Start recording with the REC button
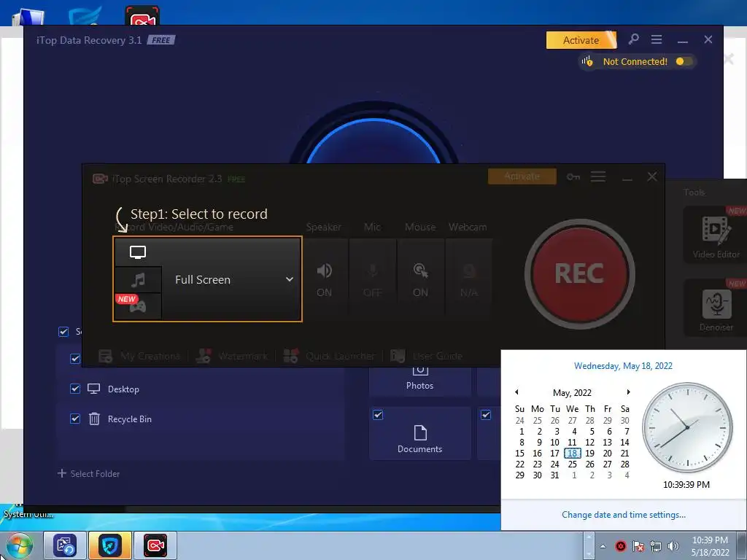The width and height of the screenshot is (747, 560). pos(579,274)
